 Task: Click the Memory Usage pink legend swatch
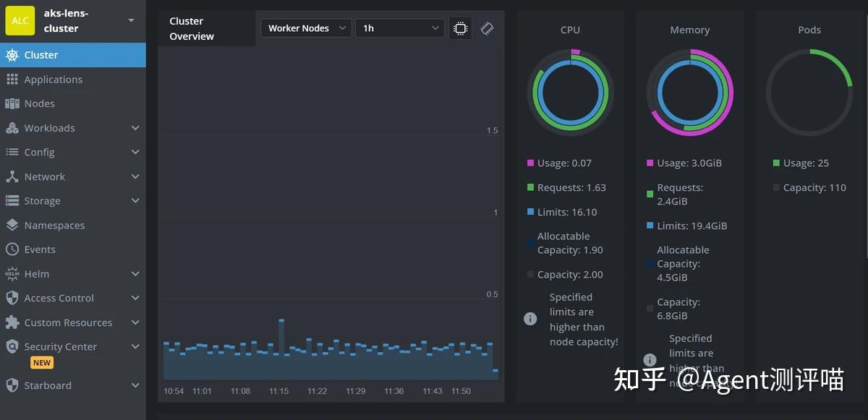(x=650, y=163)
